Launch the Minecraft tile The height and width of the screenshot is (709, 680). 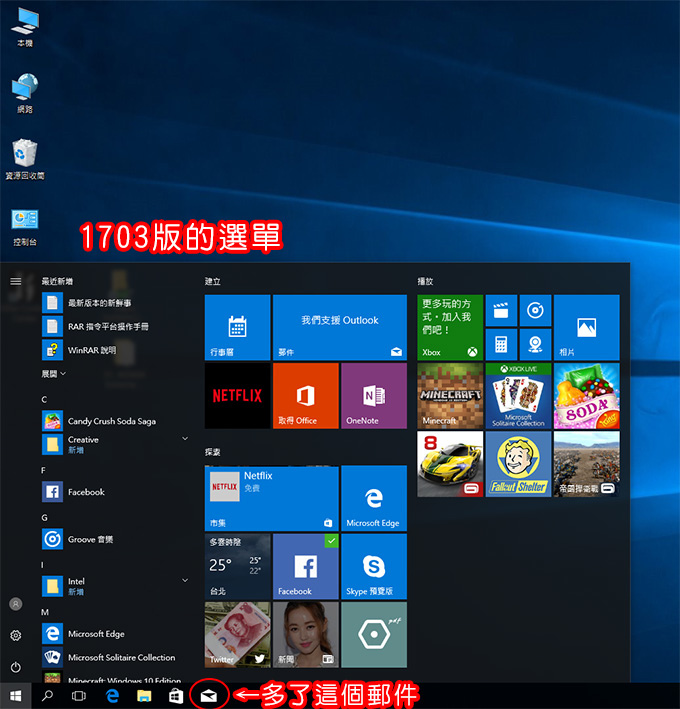(x=450, y=396)
